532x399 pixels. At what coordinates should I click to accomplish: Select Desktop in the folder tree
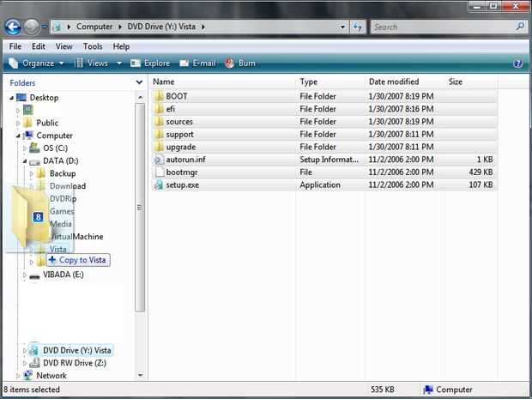point(44,98)
